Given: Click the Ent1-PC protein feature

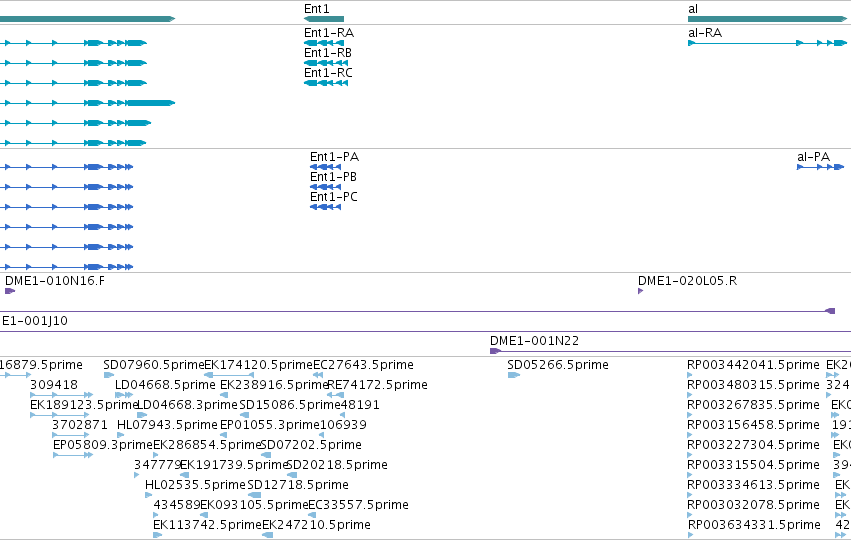Looking at the screenshot, I should tap(326, 207).
